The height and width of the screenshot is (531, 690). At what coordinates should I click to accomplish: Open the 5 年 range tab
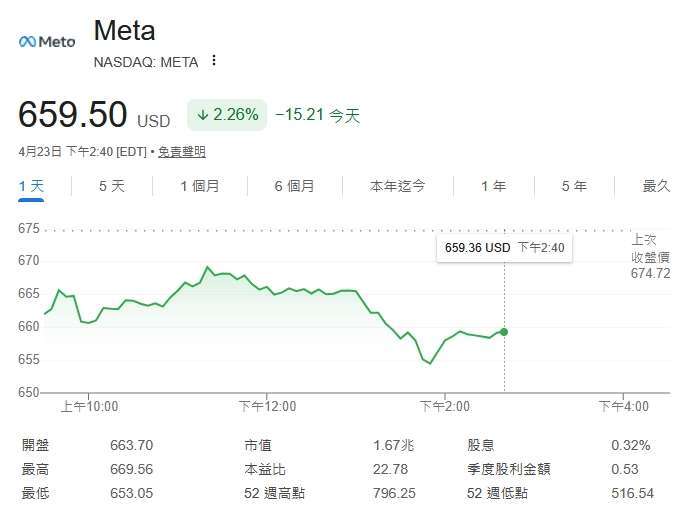click(x=574, y=186)
